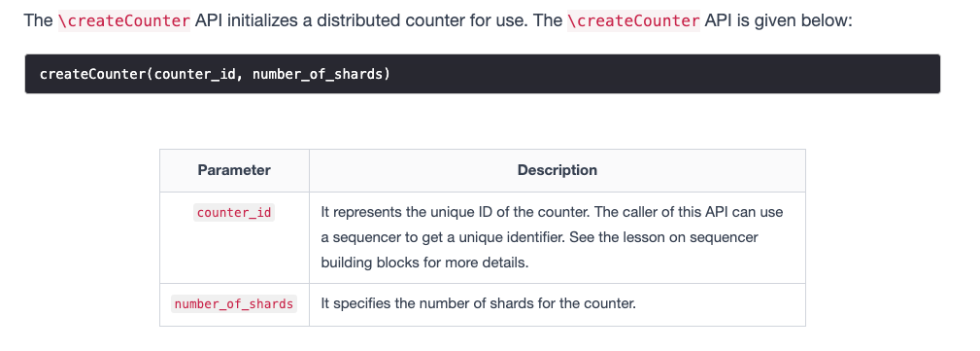Screen dimensions: 980x351
Task: Click 'number_of_shards' inside the code block
Action: 319,75
